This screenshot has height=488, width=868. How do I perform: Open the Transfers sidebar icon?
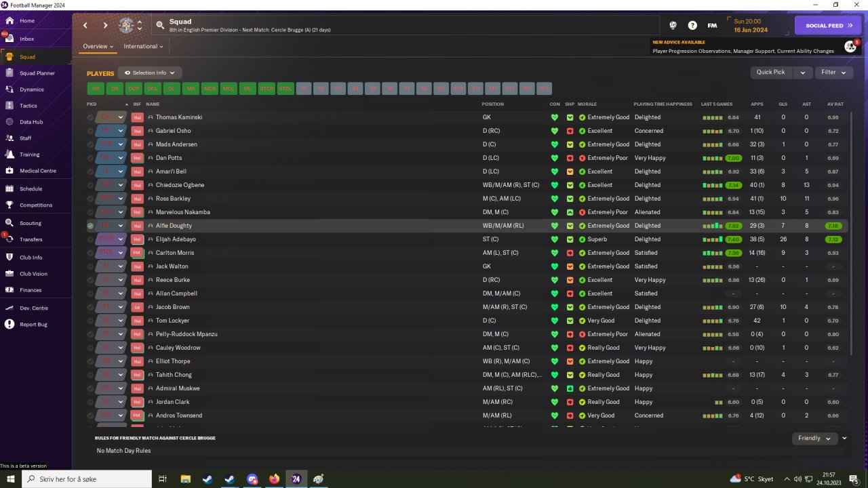[9, 239]
